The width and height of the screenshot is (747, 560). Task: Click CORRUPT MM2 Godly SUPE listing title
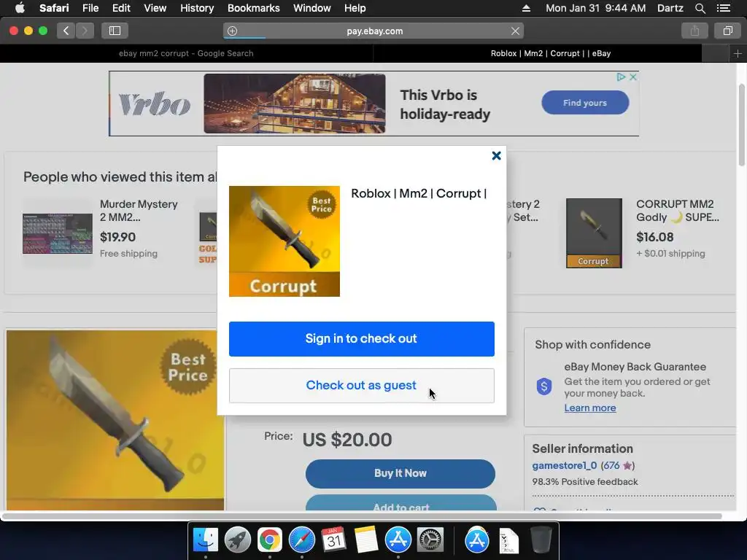[x=678, y=211]
